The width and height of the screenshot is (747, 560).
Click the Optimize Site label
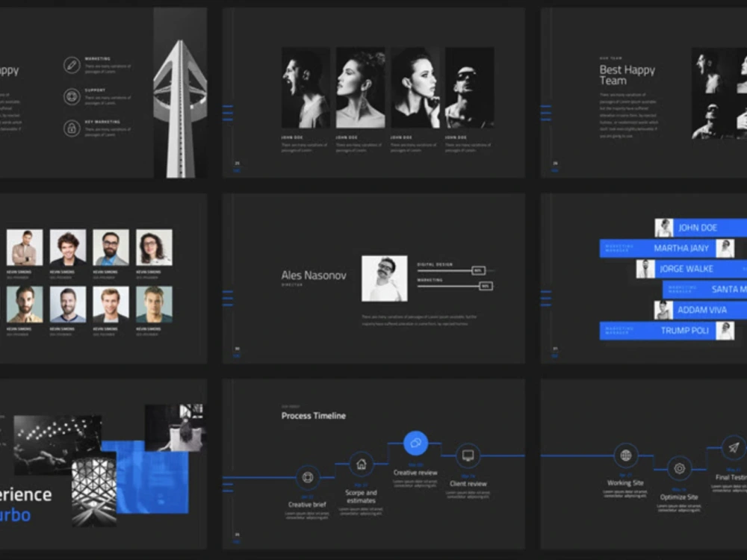pyautogui.click(x=679, y=497)
